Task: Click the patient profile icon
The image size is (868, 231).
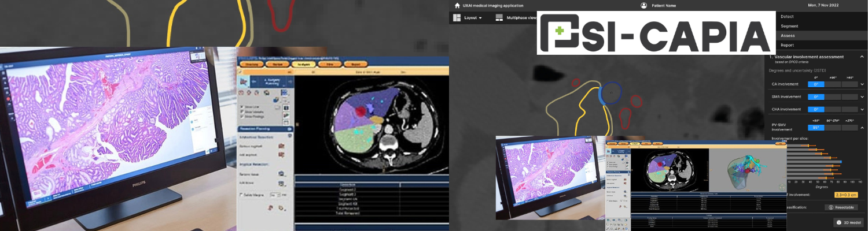Action: pyautogui.click(x=643, y=5)
